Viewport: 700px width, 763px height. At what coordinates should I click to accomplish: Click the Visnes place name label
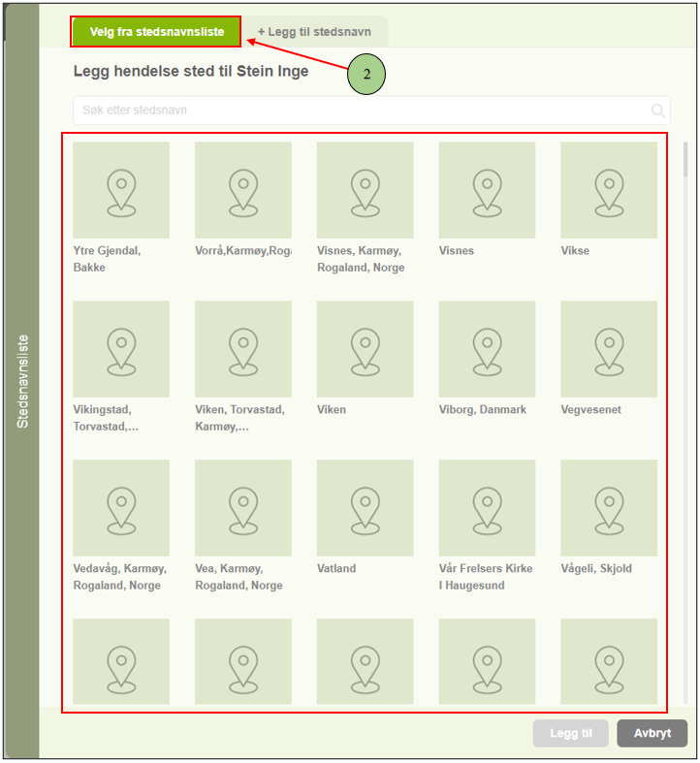point(457,251)
